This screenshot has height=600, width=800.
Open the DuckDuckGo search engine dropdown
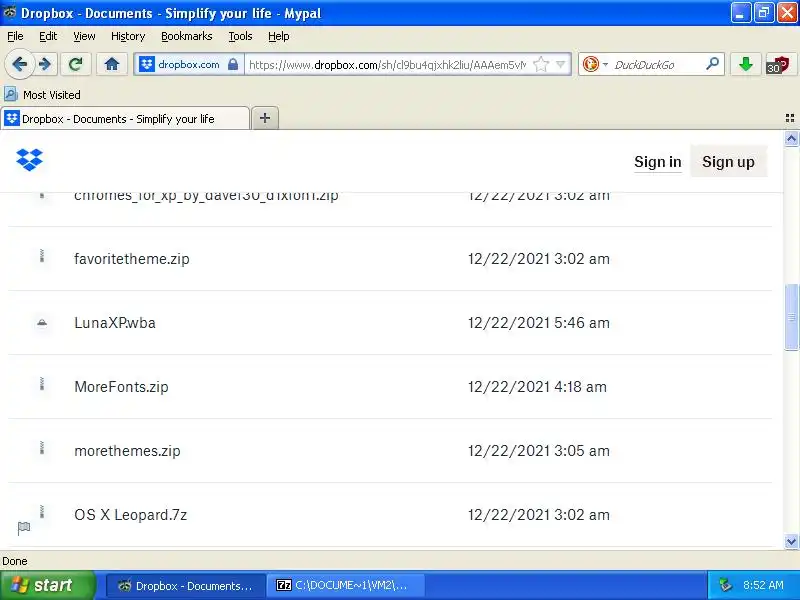[595, 64]
